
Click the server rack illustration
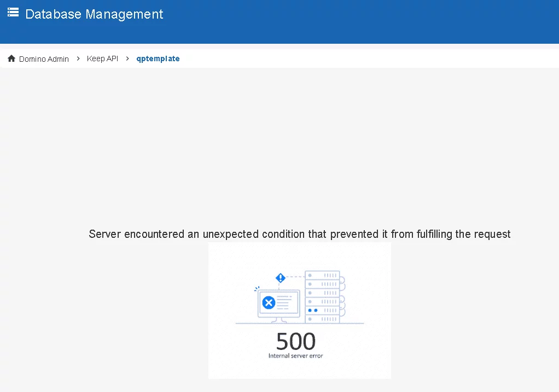point(323,297)
